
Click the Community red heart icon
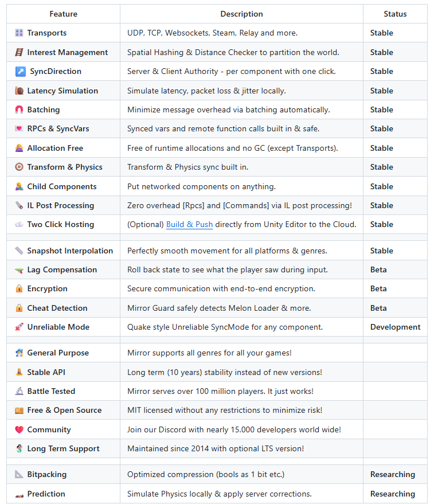point(19,429)
